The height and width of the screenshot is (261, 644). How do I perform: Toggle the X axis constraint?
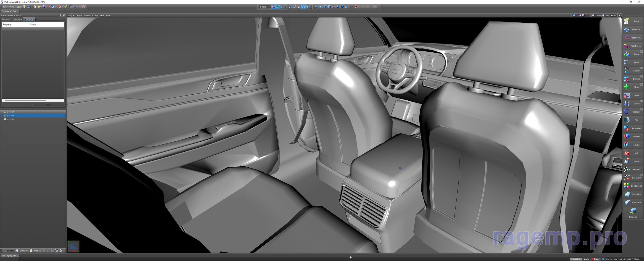point(273,7)
